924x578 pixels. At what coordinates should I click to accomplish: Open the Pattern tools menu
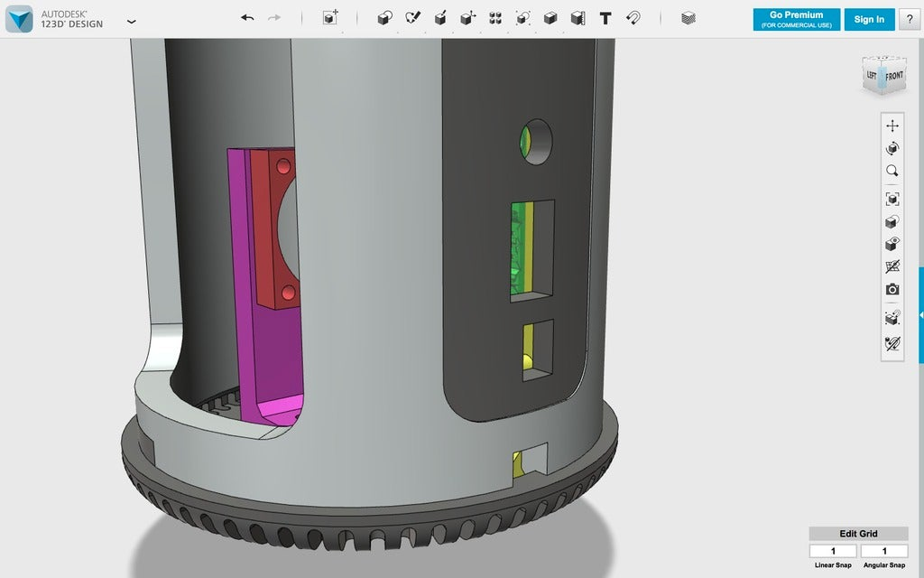(495, 18)
